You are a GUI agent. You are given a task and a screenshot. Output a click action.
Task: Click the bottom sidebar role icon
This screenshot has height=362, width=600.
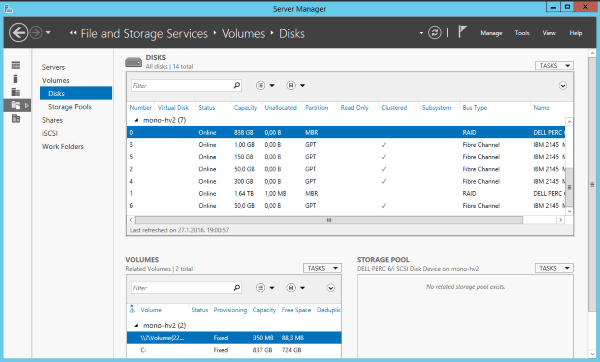16,118
